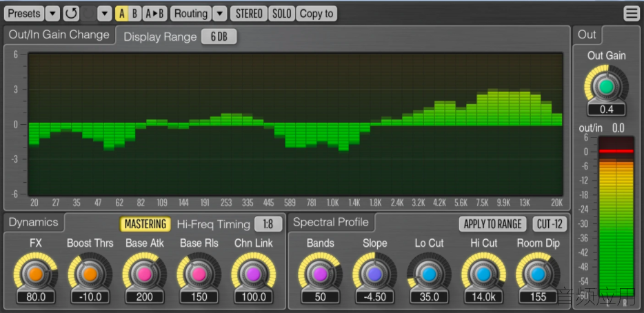Viewport: 644px width, 313px height.
Task: Click the Display Range label
Action: 160,37
